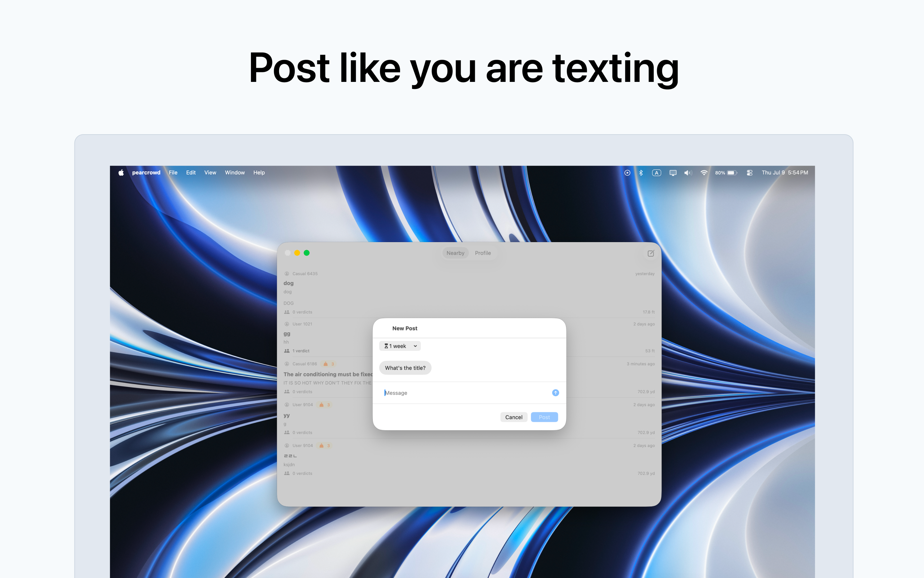Click the Post button
924x578 pixels.
click(x=544, y=417)
